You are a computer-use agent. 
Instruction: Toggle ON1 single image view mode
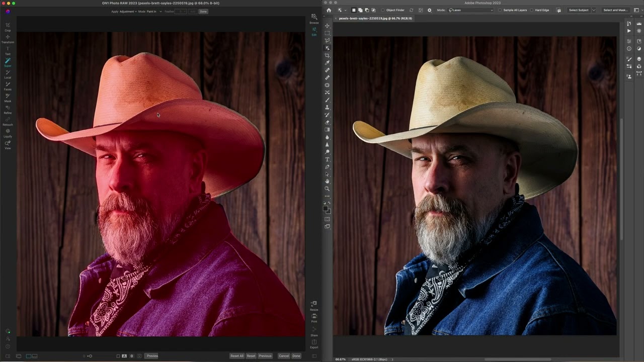[29, 356]
